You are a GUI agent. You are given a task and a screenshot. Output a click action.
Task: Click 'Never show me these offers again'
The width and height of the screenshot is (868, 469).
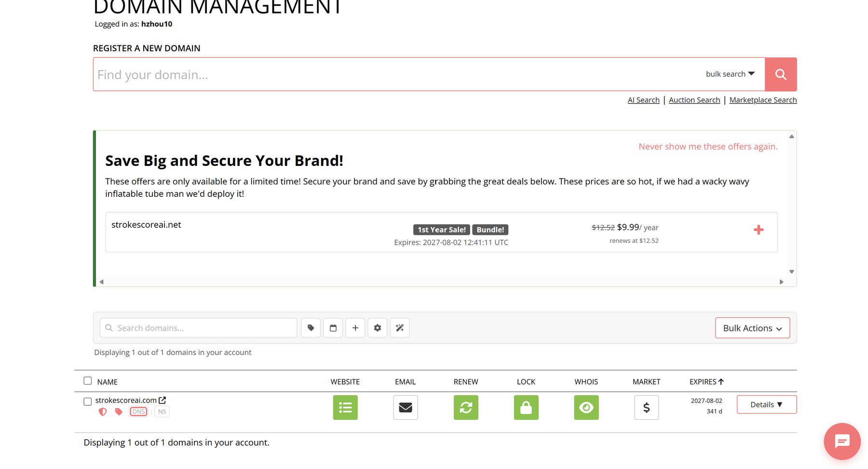pos(708,147)
